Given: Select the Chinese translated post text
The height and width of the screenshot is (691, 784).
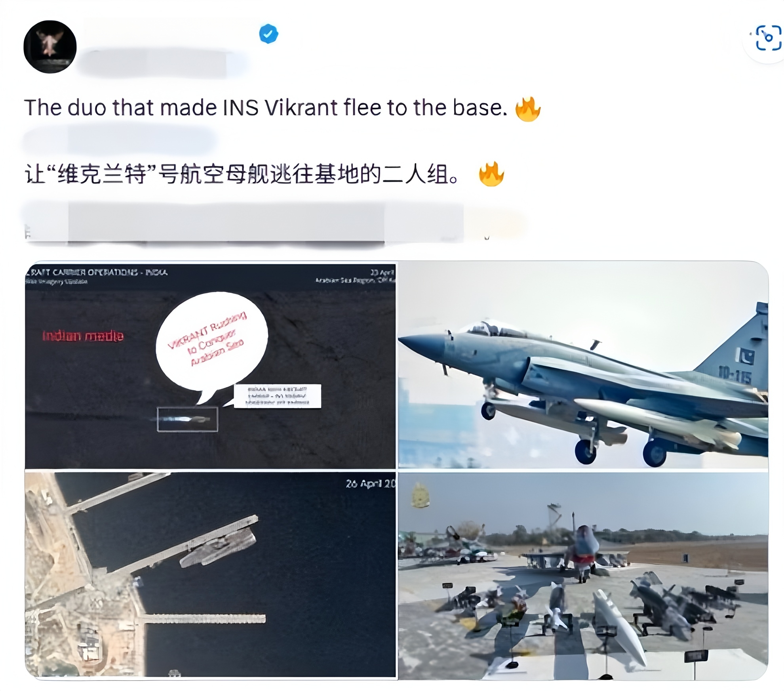Looking at the screenshot, I should [x=242, y=174].
